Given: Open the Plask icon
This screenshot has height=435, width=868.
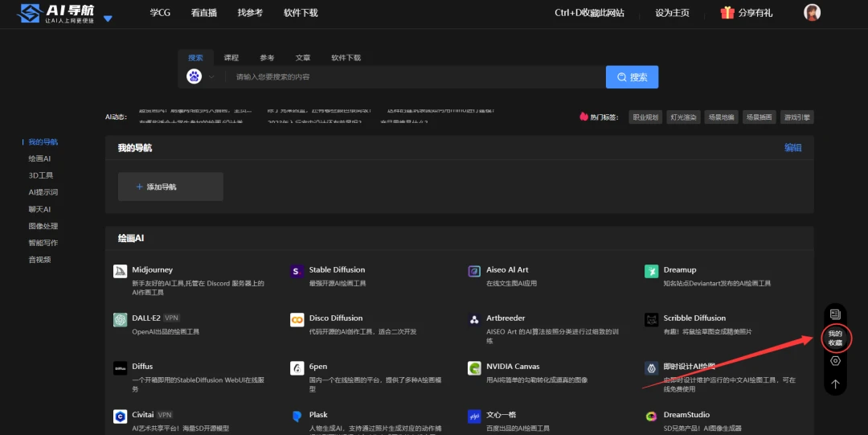Looking at the screenshot, I should pyautogui.click(x=297, y=417).
